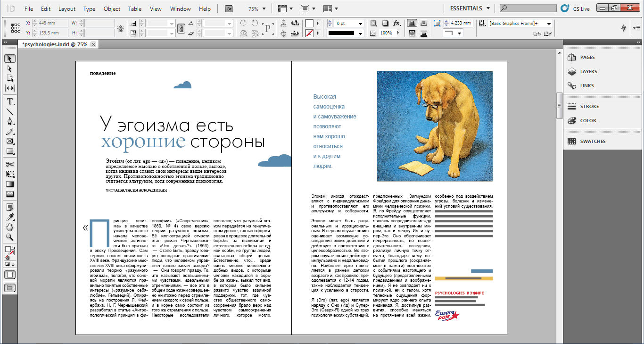Open the 75% zoom level dropdown

264,8
